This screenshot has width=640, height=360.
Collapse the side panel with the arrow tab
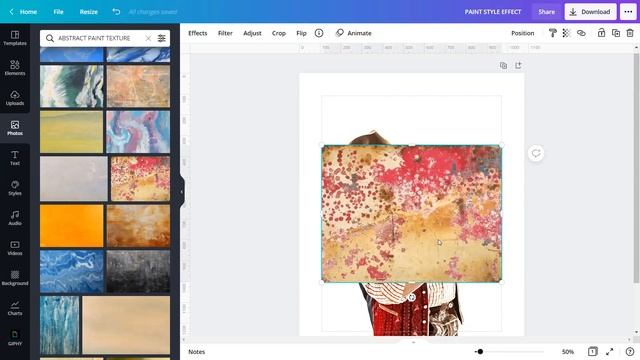pyautogui.click(x=182, y=191)
